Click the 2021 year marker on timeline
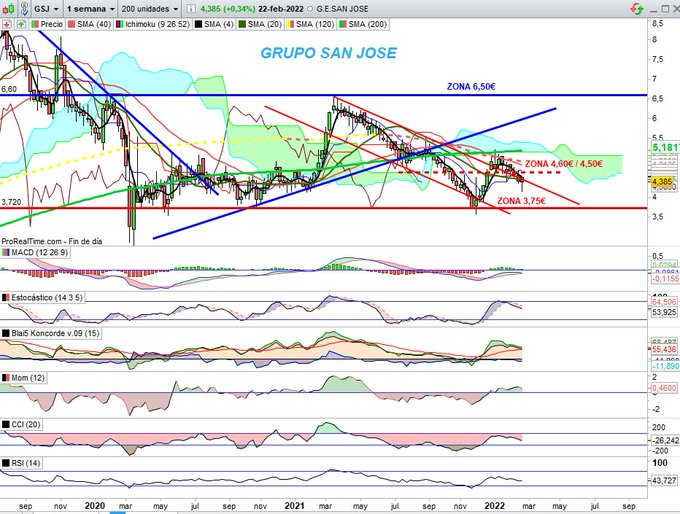 294,506
